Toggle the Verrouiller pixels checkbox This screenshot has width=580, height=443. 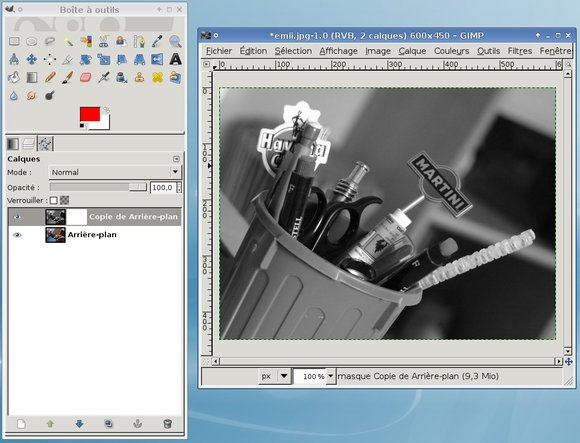pos(54,200)
